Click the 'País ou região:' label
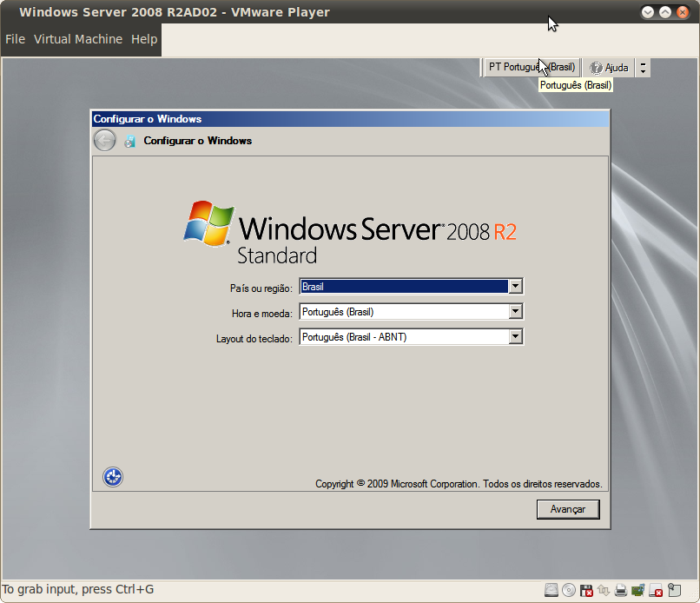Image resolution: width=700 pixels, height=603 pixels. (261, 288)
